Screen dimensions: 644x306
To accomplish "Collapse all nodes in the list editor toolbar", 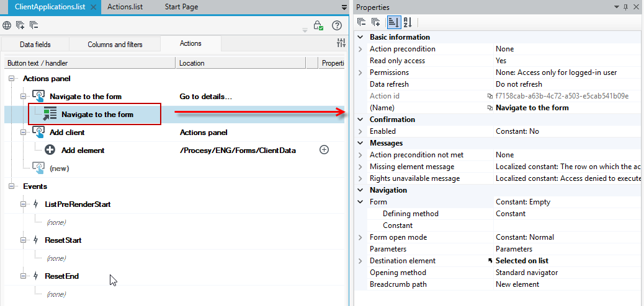I will (34, 25).
